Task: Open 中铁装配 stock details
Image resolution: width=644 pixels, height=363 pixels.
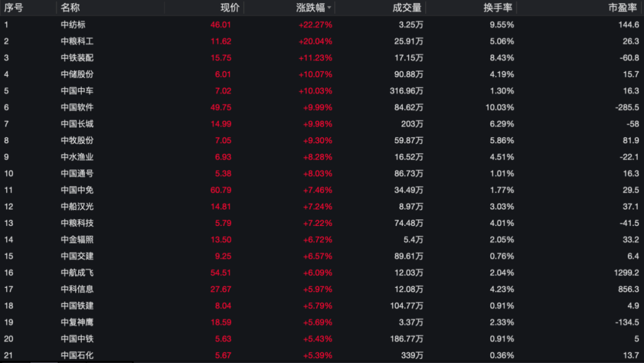Action: click(x=77, y=58)
